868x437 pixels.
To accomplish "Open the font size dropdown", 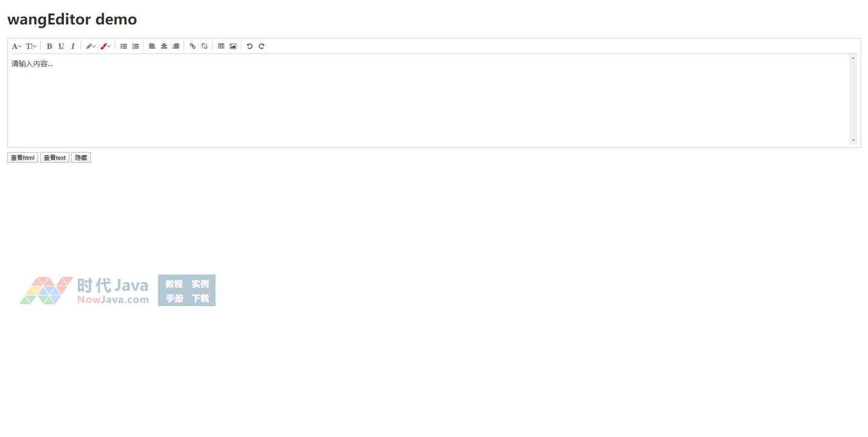I will tap(31, 46).
